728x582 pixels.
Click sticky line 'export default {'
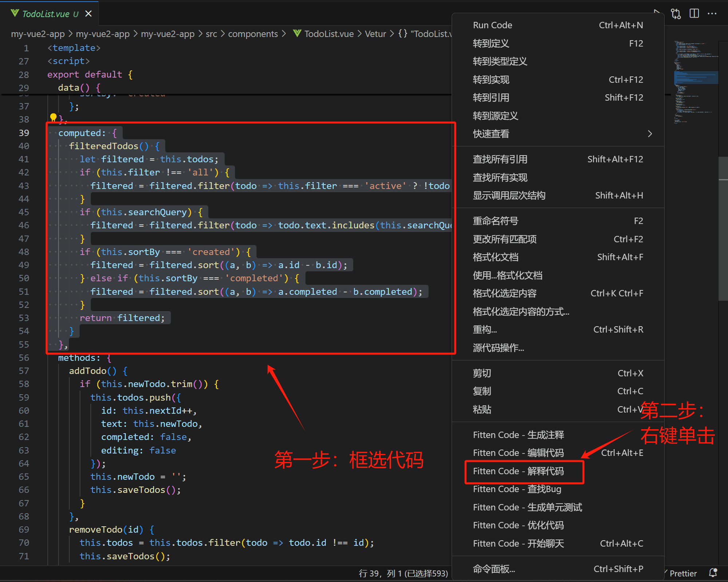coord(90,75)
